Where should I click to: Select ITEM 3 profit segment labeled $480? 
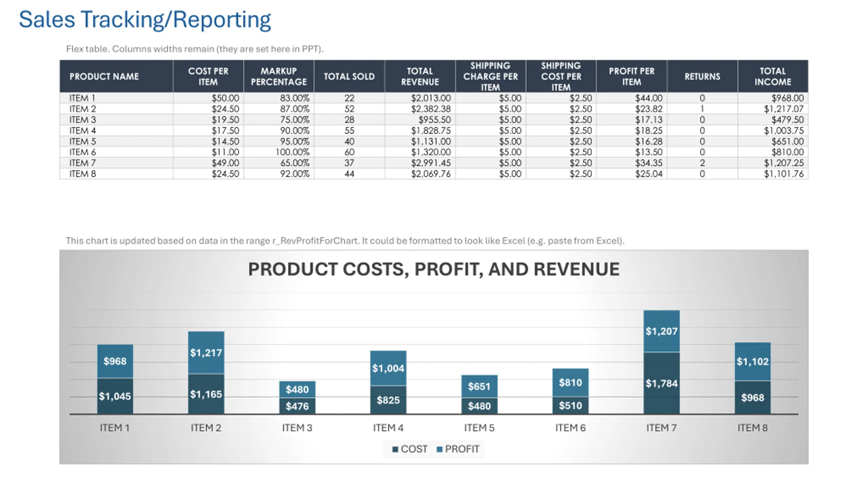point(297,389)
